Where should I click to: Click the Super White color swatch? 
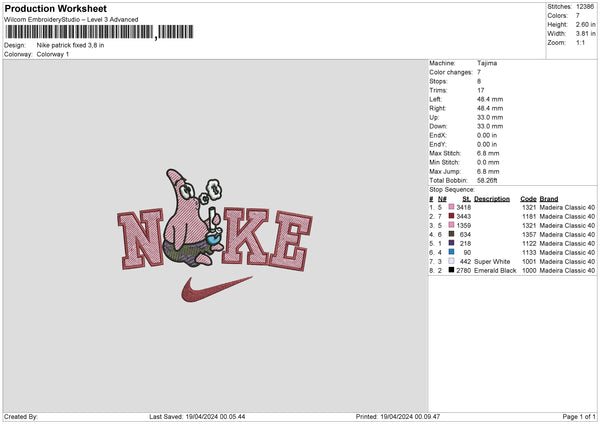(451, 261)
